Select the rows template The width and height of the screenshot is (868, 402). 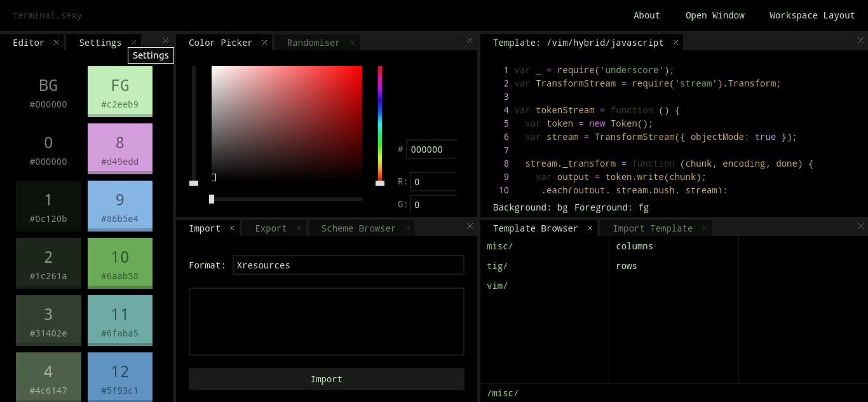click(627, 266)
